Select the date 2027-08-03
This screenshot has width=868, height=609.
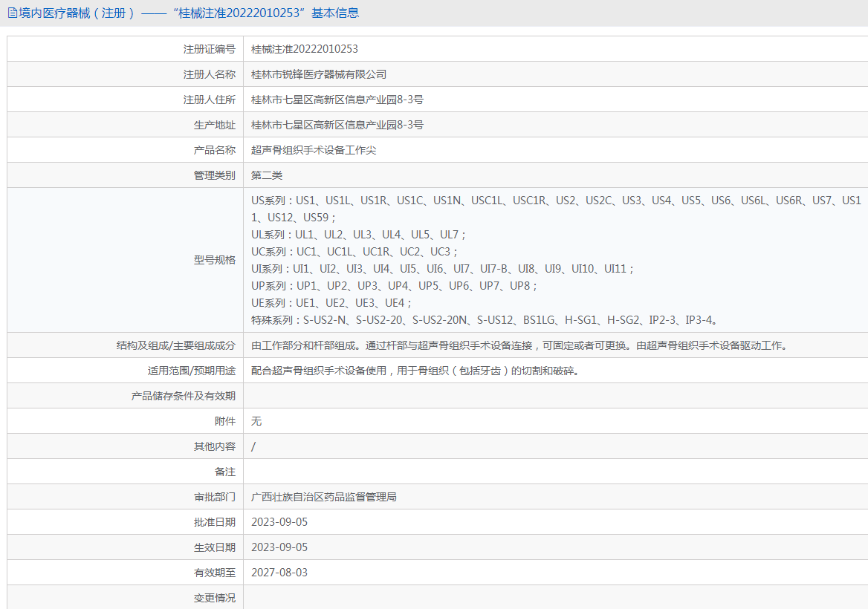coord(279,573)
